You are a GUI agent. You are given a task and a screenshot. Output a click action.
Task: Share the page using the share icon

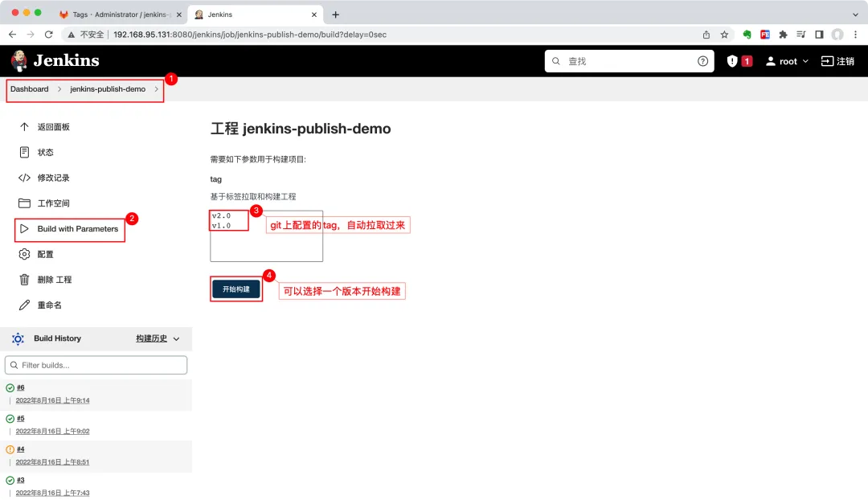point(706,35)
